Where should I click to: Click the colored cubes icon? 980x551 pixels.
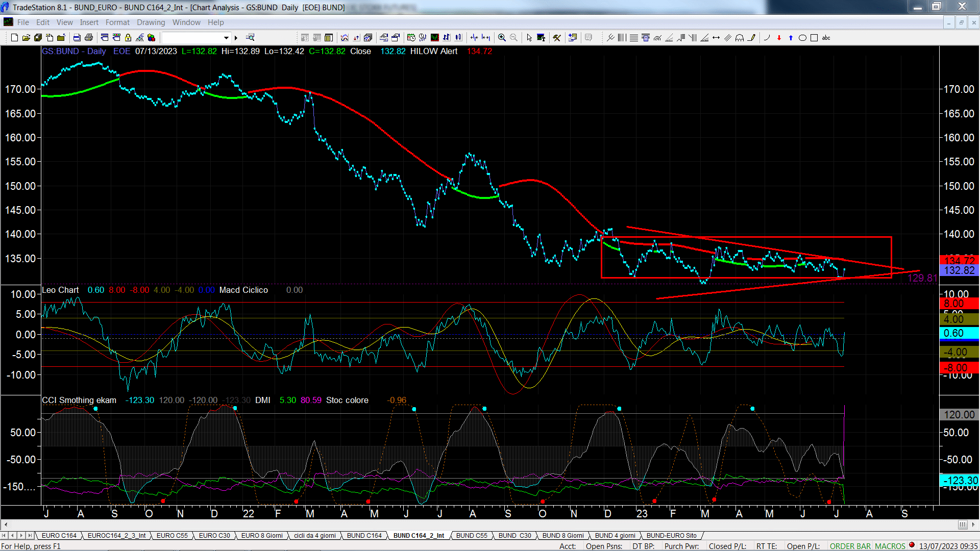[151, 38]
